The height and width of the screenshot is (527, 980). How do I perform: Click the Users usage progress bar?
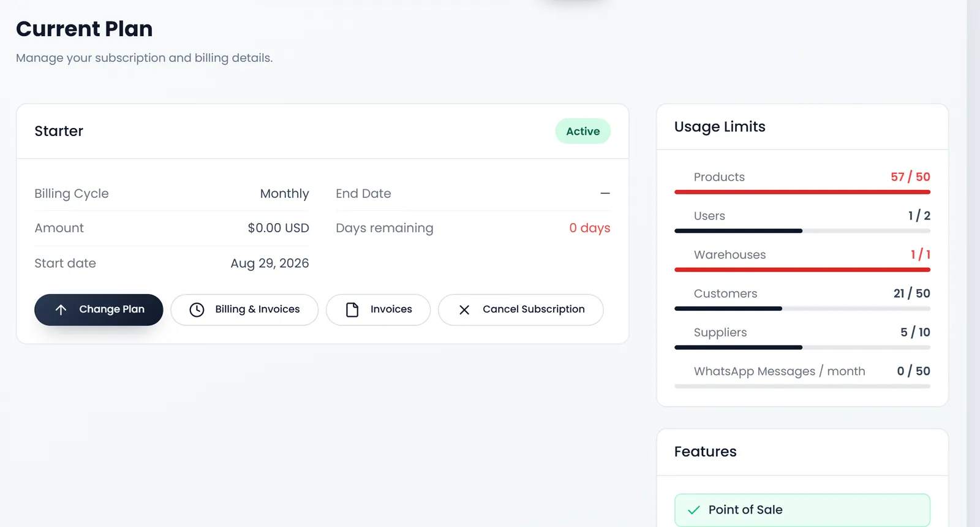point(802,231)
